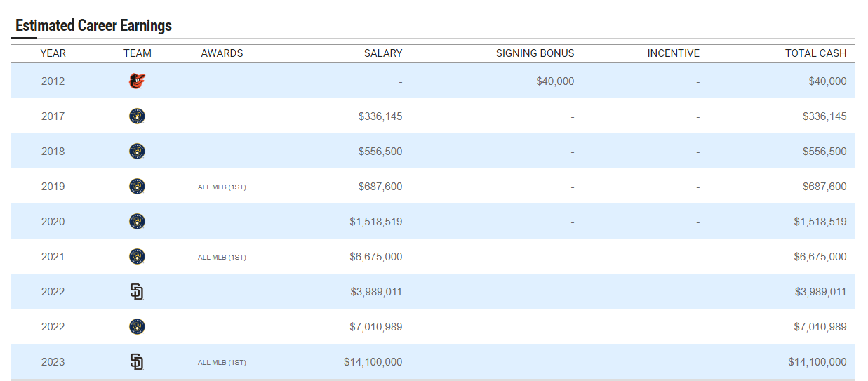Viewport: 868px width, 381px height.
Task: Select the Brewers logo in the 2021 row
Action: [x=137, y=257]
